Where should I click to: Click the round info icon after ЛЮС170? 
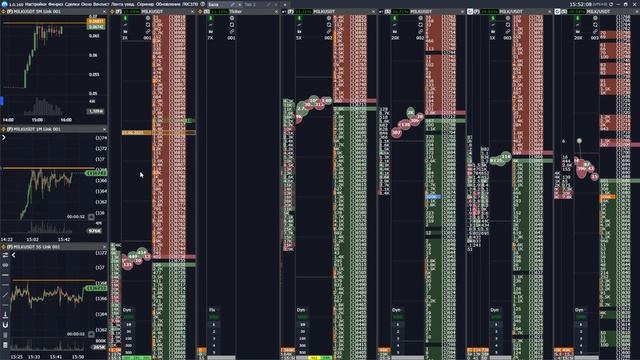pos(203,4)
